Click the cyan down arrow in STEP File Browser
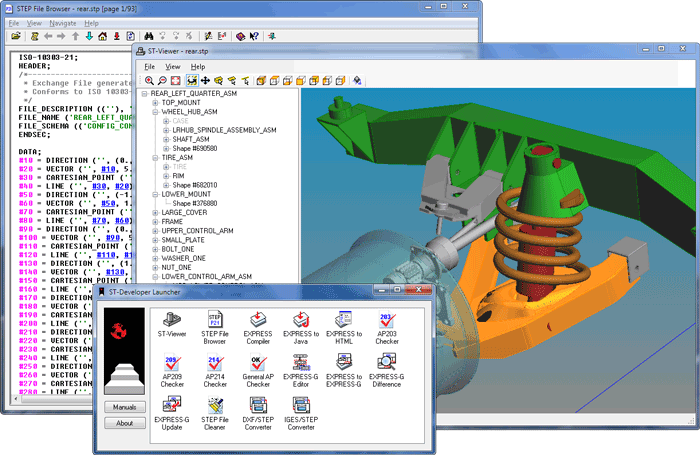Viewport: 700px width, 455px height. (x=89, y=36)
